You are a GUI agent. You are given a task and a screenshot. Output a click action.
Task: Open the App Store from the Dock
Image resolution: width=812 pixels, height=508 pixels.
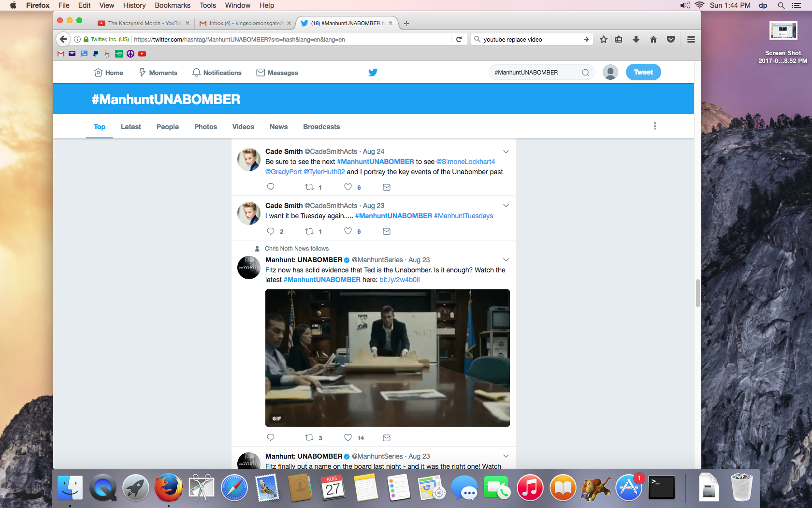click(x=629, y=488)
